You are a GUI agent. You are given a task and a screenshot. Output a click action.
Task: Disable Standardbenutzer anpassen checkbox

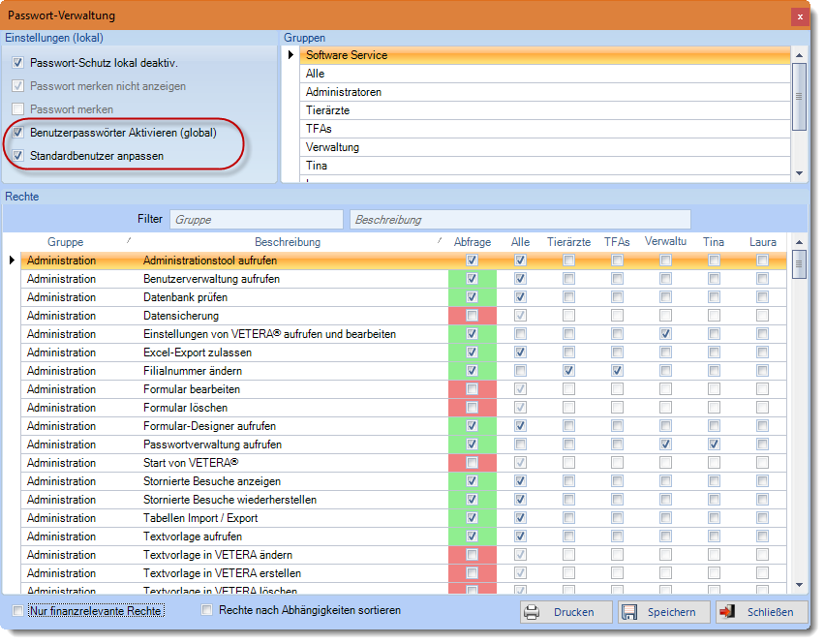coord(17,156)
